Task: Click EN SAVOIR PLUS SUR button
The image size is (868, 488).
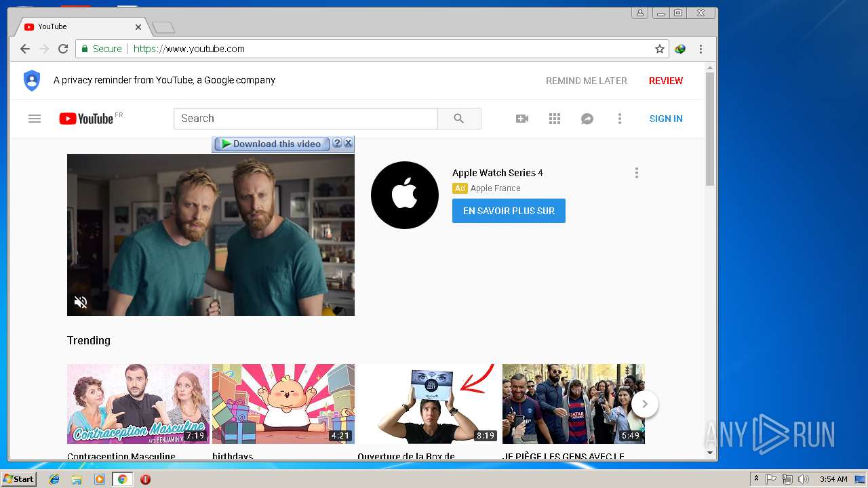Action: 509,211
